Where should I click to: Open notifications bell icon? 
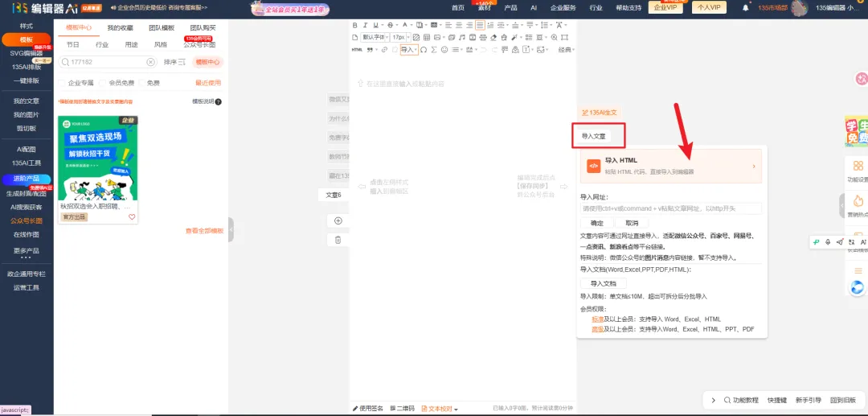[x=746, y=8]
